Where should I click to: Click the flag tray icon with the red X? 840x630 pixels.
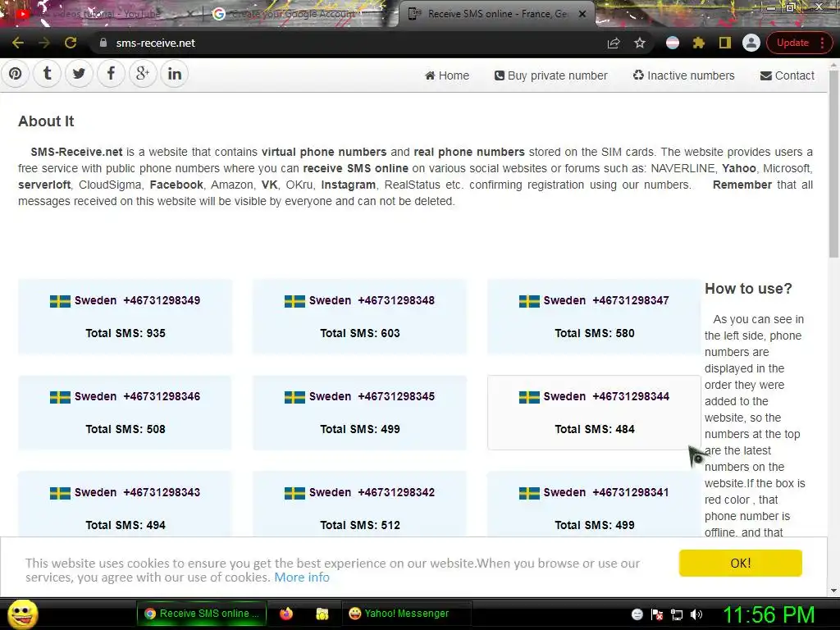(x=657, y=614)
